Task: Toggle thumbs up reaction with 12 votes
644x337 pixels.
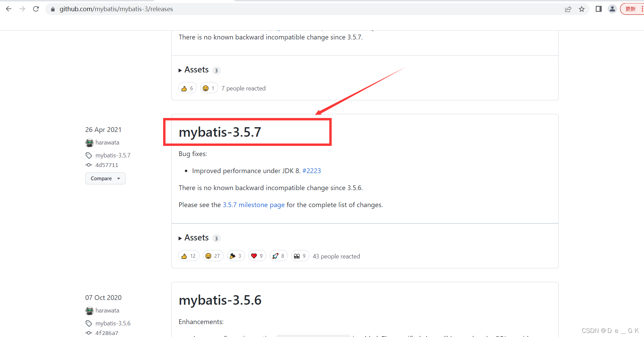Action: pos(189,256)
